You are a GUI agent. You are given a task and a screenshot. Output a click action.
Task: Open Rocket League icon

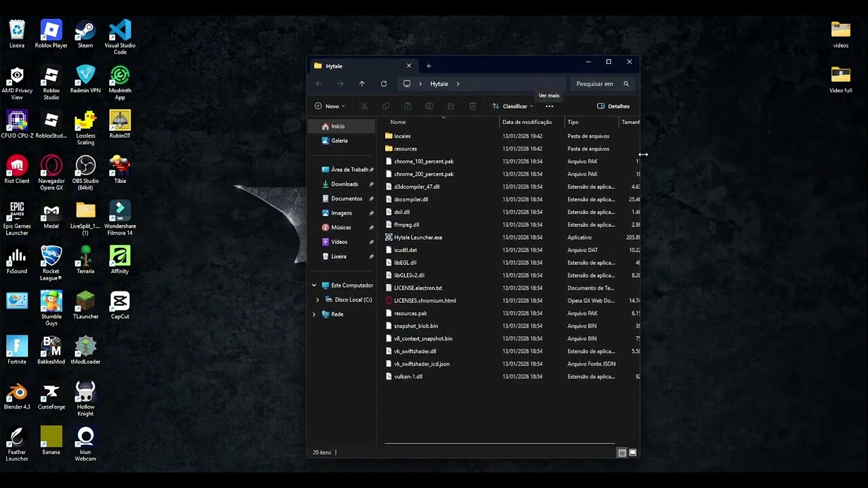click(51, 264)
